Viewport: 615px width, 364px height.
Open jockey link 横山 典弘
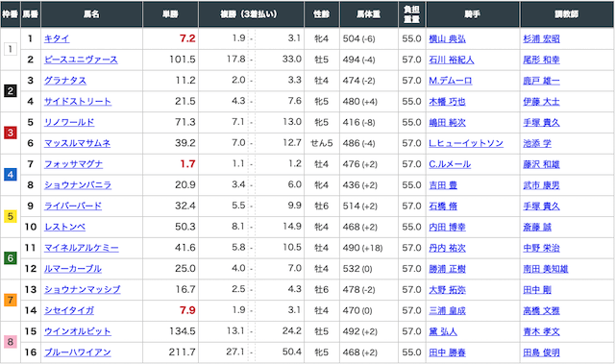coord(447,38)
